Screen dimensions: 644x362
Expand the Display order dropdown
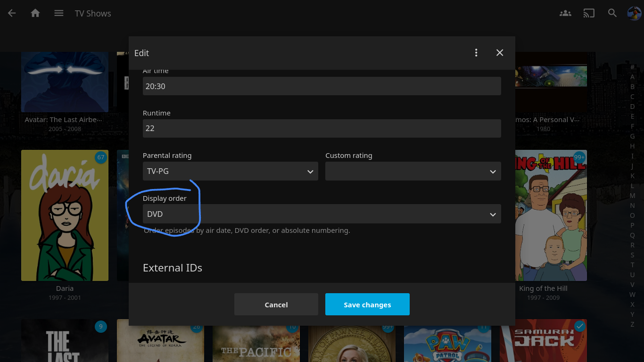tap(322, 214)
